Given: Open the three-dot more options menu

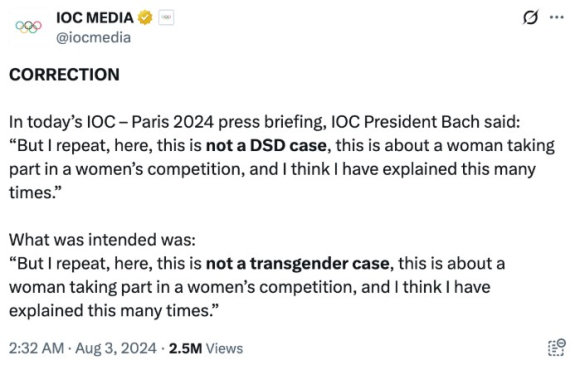Looking at the screenshot, I should point(557,17).
